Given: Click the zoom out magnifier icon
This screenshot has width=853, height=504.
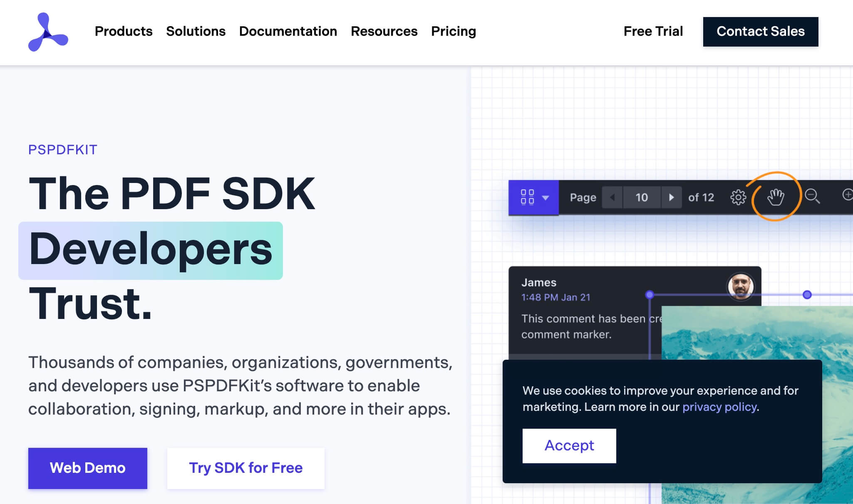Looking at the screenshot, I should click(x=812, y=196).
